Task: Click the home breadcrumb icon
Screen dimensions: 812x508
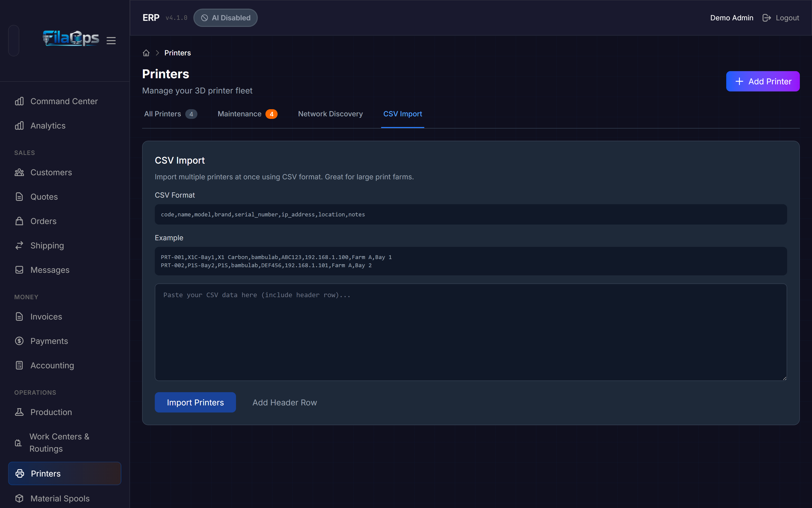Action: click(146, 53)
